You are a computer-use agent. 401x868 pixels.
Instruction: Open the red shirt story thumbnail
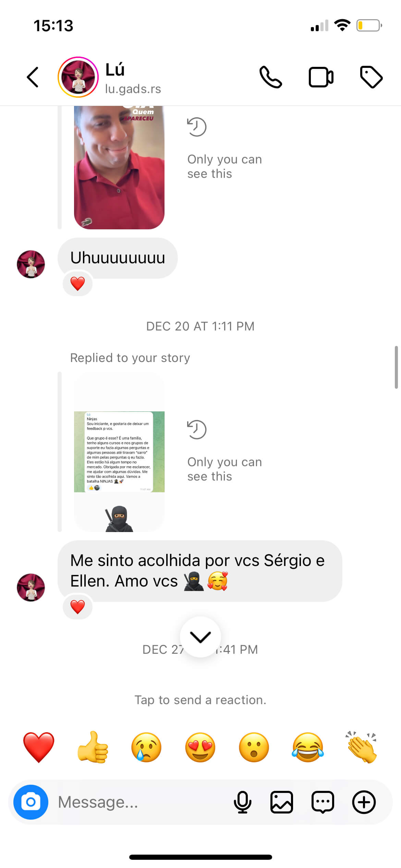point(119,167)
